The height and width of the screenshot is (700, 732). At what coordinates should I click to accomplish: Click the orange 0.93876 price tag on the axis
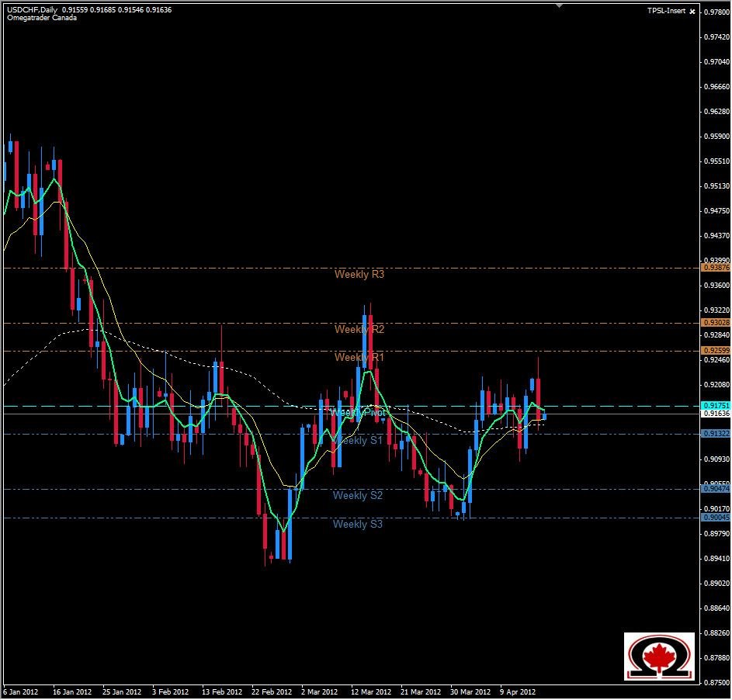click(x=715, y=268)
